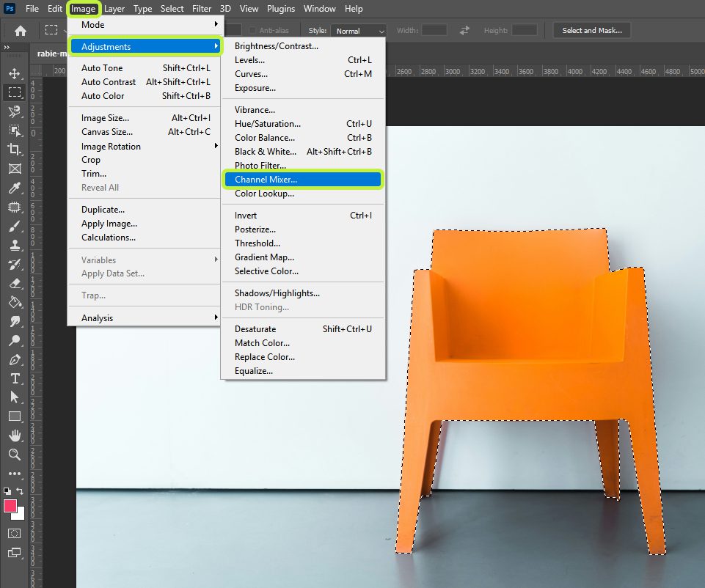Image resolution: width=705 pixels, height=588 pixels.
Task: Change the screen mode
Action: pyautogui.click(x=15, y=553)
